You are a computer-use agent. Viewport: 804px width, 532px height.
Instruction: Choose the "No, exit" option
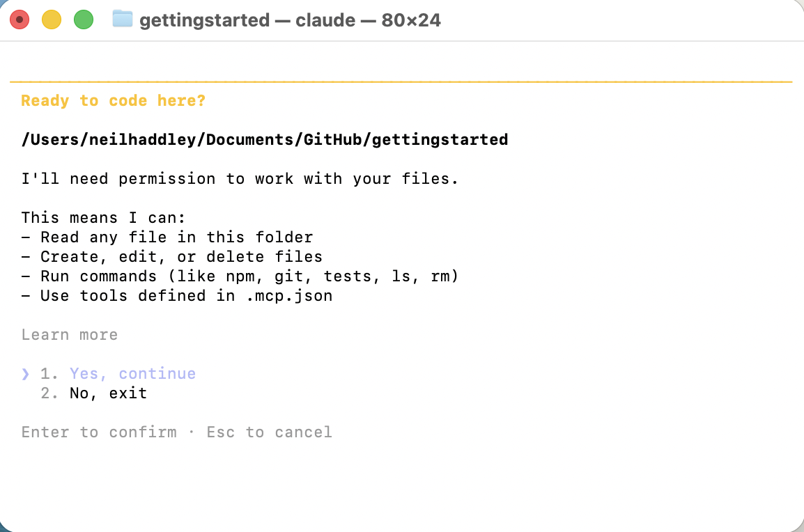tap(108, 393)
